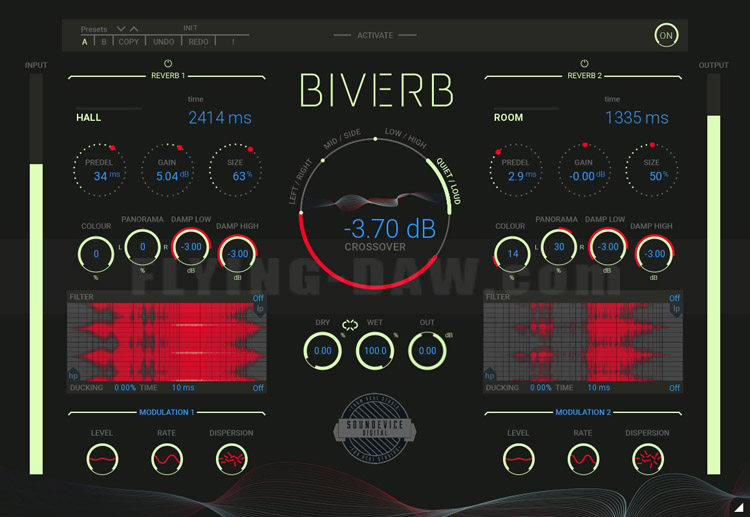Image resolution: width=750 pixels, height=517 pixels.
Task: Open the Presets menu
Action: [x=94, y=29]
